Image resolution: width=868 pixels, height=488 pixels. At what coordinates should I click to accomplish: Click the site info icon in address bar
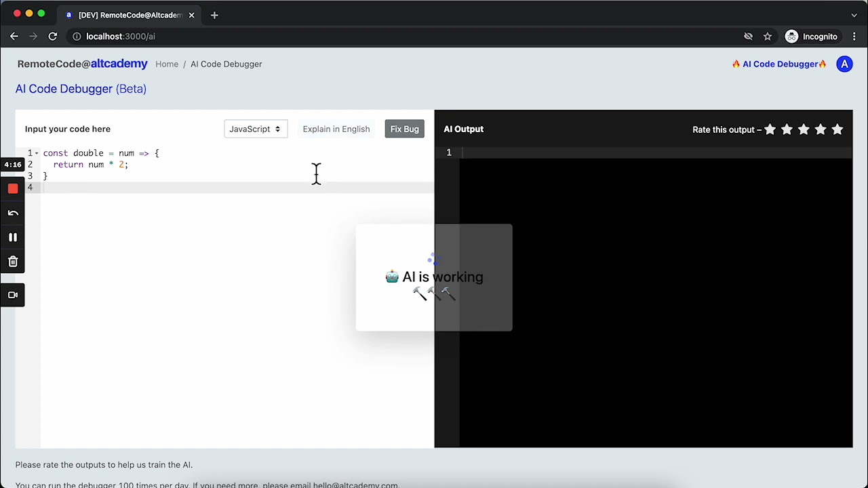[x=77, y=37]
